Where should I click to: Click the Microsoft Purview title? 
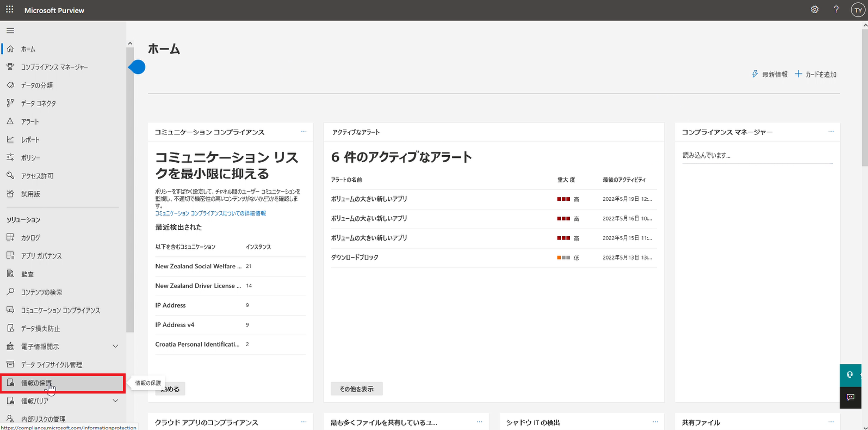(x=54, y=10)
